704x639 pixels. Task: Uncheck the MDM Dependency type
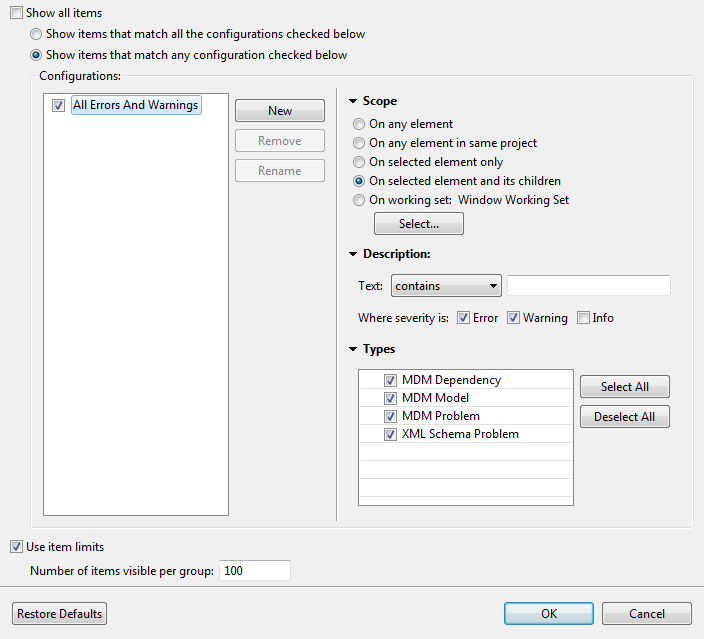391,381
